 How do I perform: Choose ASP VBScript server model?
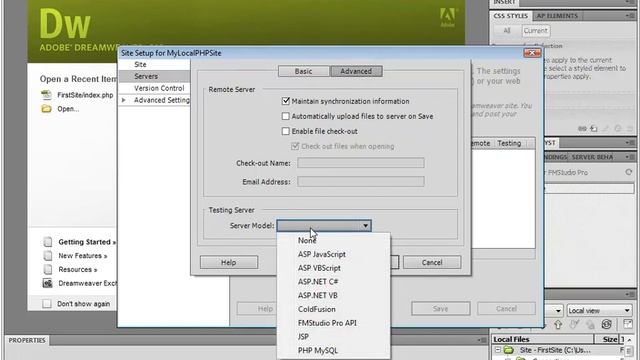(319, 268)
